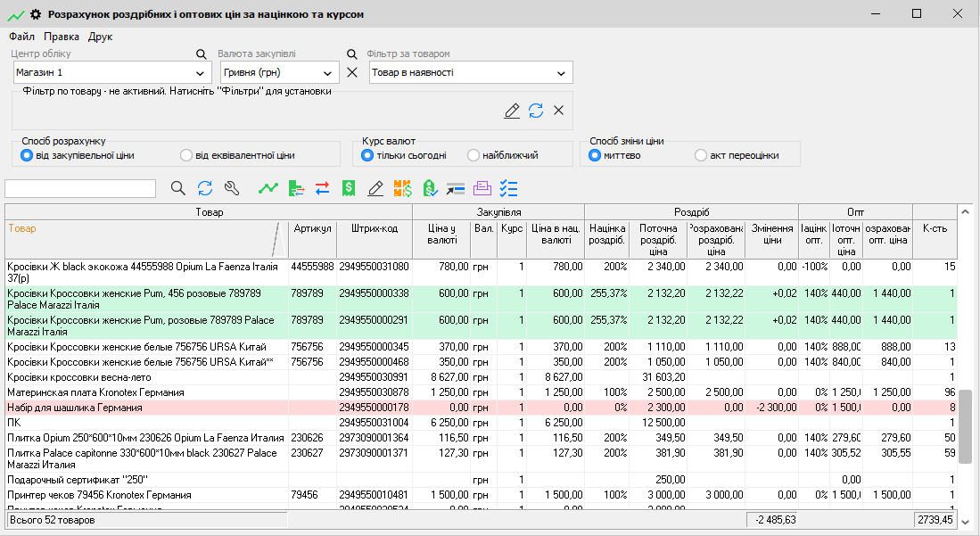Choose 'найближчий' exchange rate option
980x536 pixels.
(474, 155)
